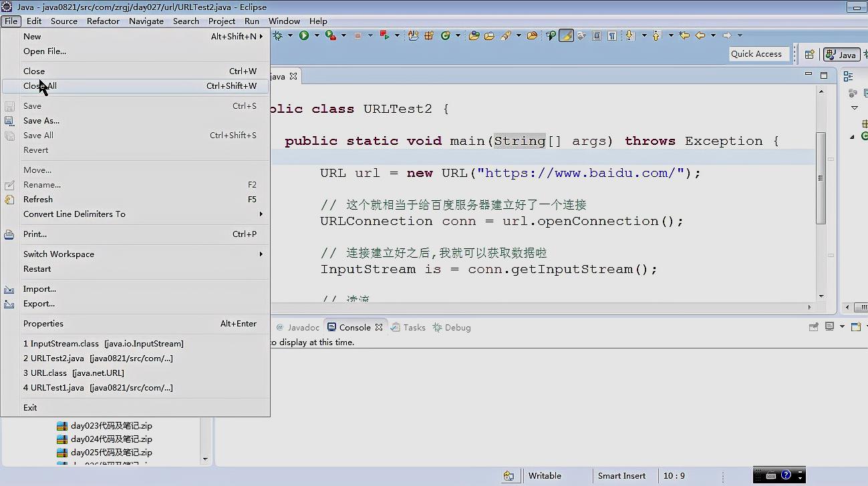Reopen recent file 3 URL.class

[x=136, y=373]
